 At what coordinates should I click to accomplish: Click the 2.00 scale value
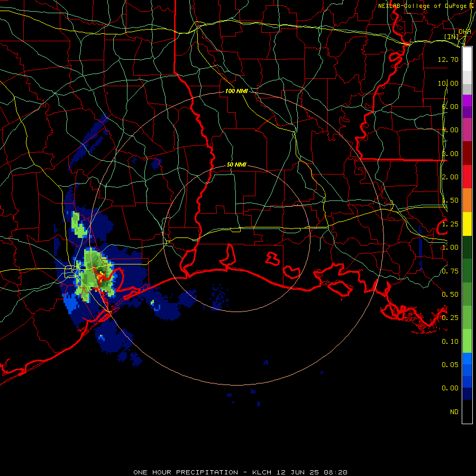point(450,177)
